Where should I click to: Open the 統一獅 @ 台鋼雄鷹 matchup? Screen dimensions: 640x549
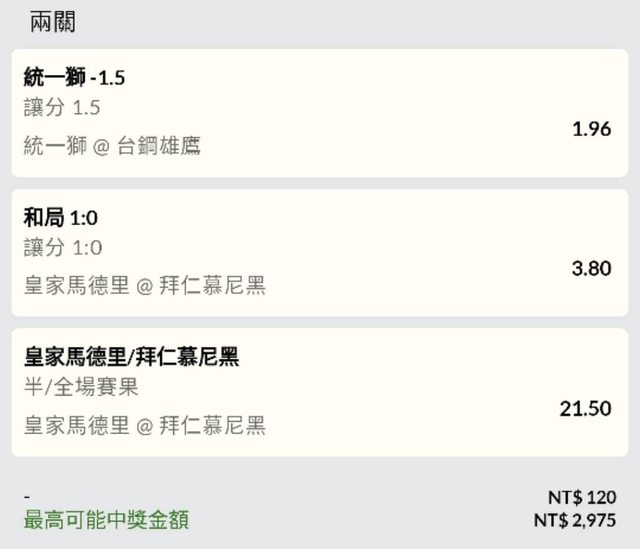click(112, 146)
